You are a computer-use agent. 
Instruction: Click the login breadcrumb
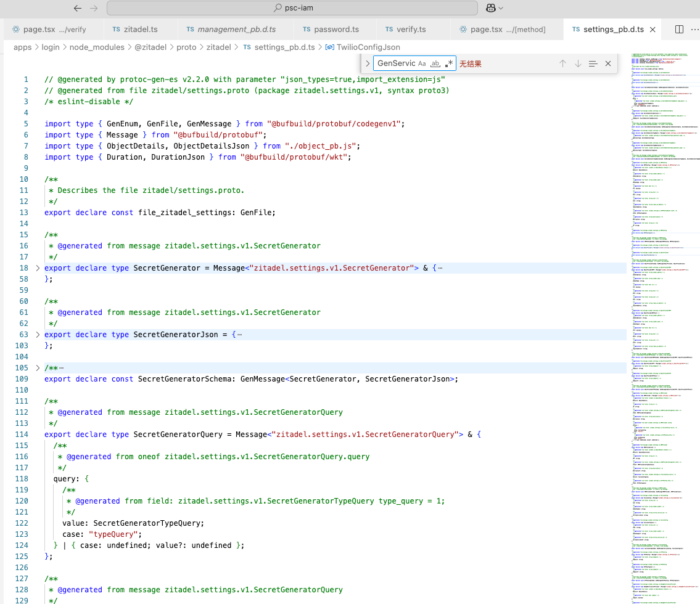pyautogui.click(x=51, y=47)
